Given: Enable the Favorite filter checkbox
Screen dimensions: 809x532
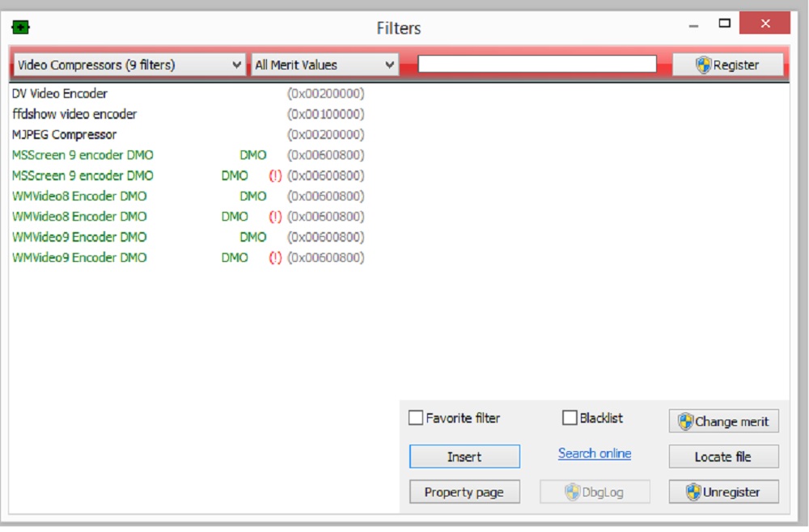Looking at the screenshot, I should (416, 417).
